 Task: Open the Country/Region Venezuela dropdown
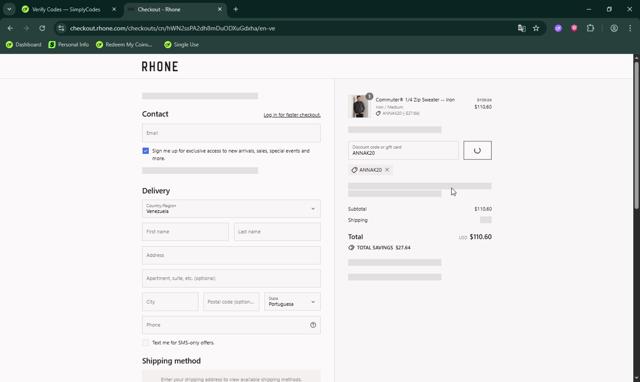(231, 209)
